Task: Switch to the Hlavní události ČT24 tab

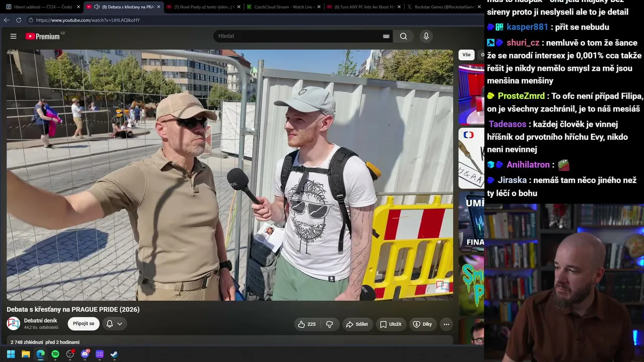Action: [x=42, y=7]
